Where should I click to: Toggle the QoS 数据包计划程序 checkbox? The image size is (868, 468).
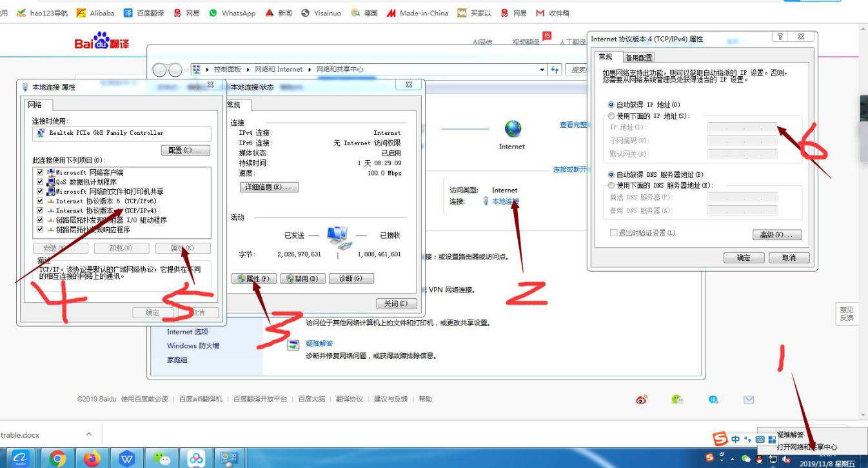(40, 182)
